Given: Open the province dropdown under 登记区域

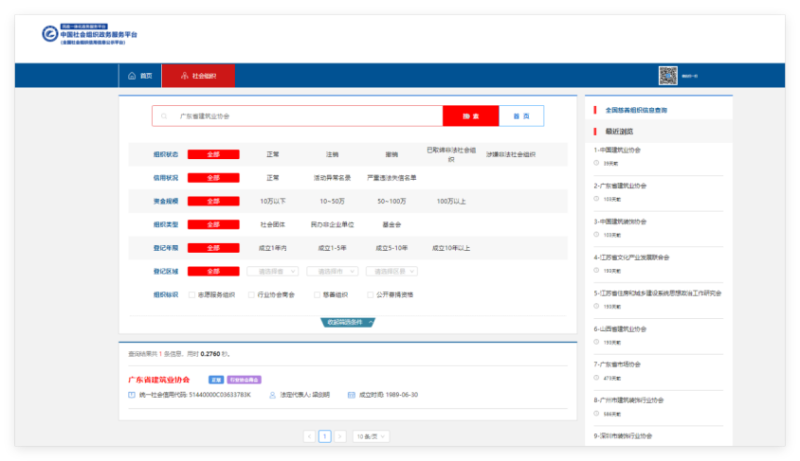Looking at the screenshot, I should pyautogui.click(x=272, y=271).
